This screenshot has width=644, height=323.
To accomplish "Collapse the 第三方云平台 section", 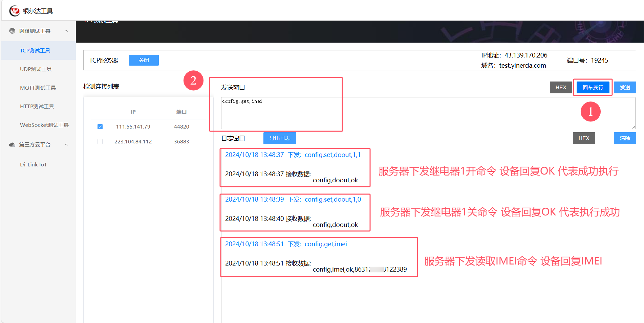I will coord(66,144).
